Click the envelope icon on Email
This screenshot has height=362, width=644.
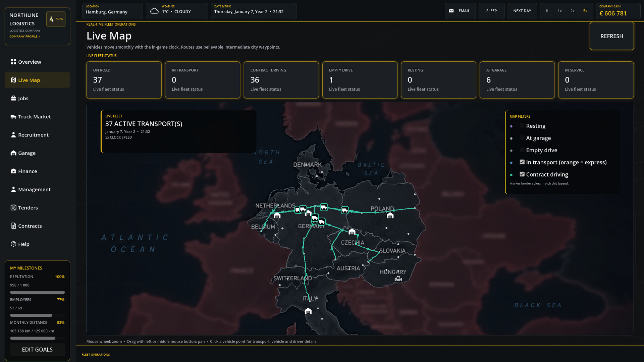tap(451, 11)
